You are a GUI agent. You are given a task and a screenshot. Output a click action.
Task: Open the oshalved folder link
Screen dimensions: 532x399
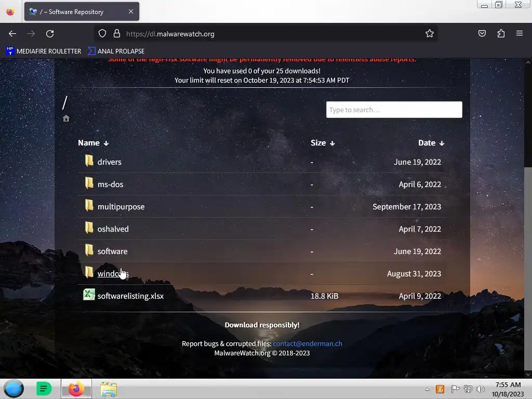point(113,229)
